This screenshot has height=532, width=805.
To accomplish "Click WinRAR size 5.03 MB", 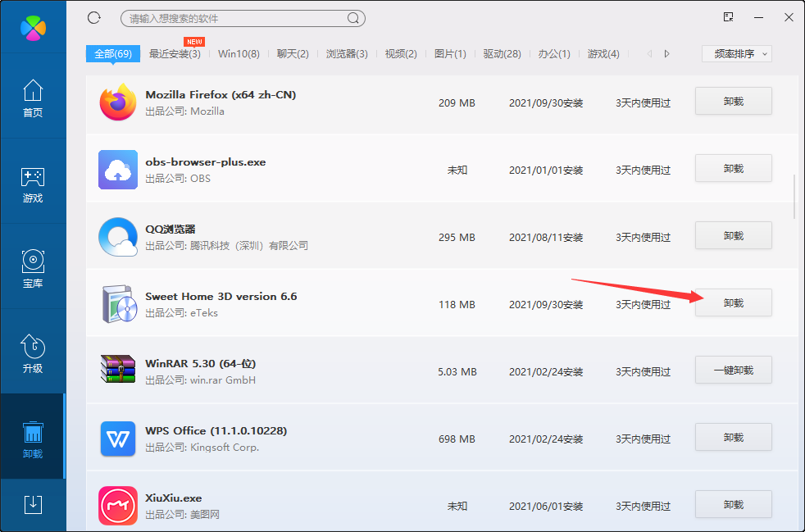I will pyautogui.click(x=457, y=372).
